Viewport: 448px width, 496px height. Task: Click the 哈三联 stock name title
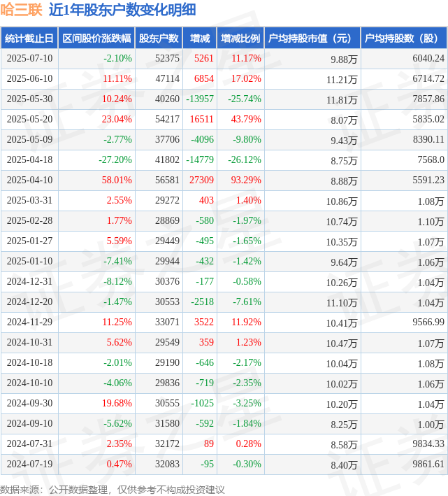click(x=21, y=10)
